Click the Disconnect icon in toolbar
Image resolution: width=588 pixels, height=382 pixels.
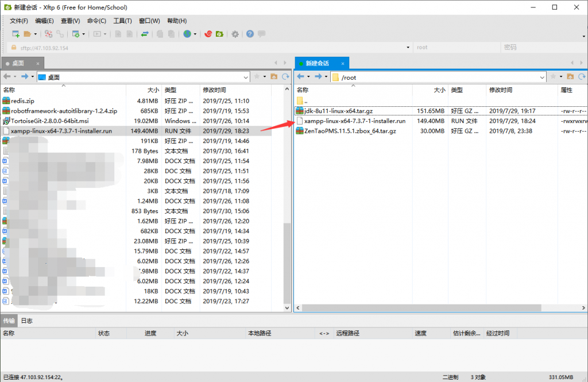(48, 34)
